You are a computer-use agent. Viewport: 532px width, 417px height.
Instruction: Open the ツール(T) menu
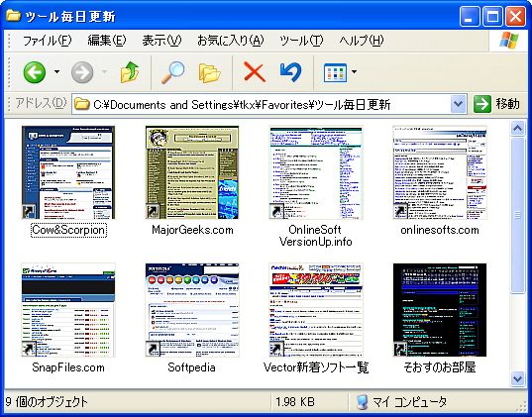[301, 41]
